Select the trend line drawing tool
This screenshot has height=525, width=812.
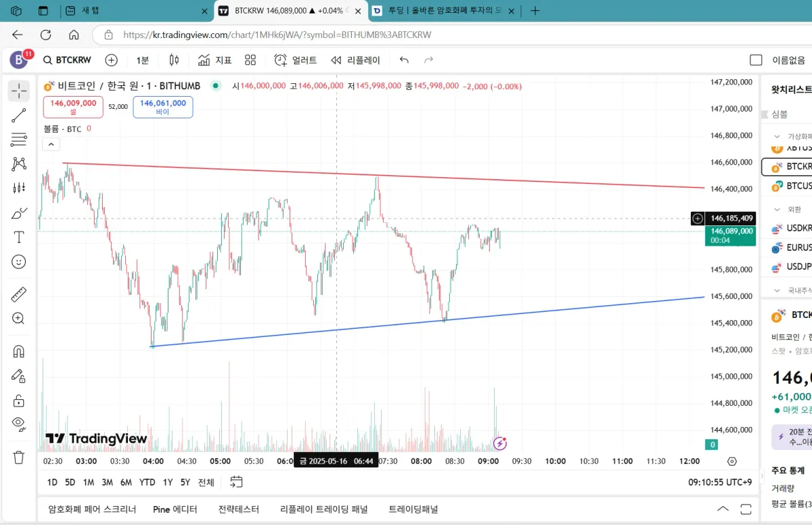coord(18,115)
